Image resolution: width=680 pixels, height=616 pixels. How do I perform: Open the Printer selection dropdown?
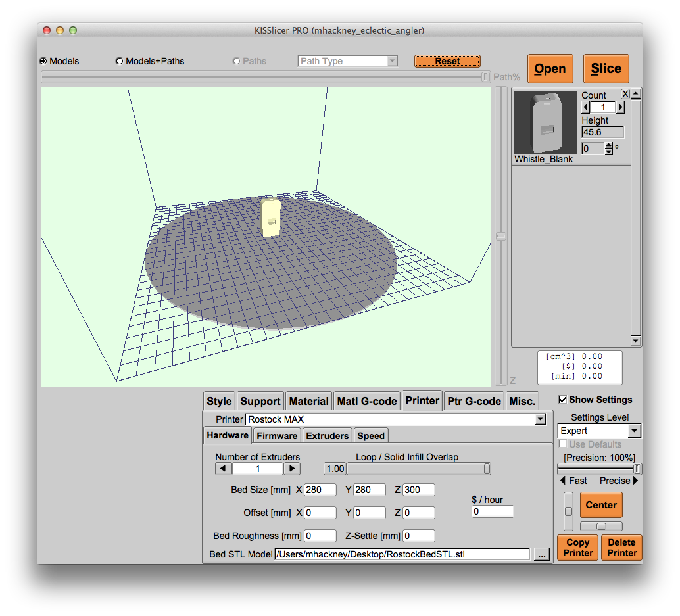[540, 419]
